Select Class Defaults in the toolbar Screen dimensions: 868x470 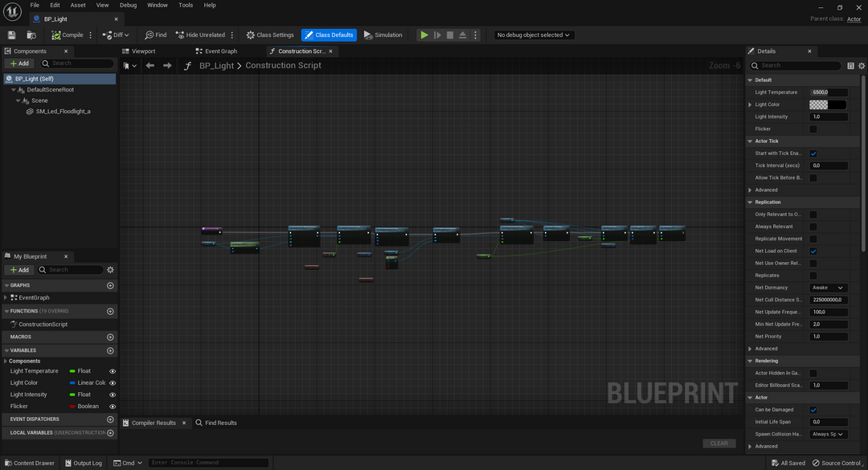[x=328, y=35]
